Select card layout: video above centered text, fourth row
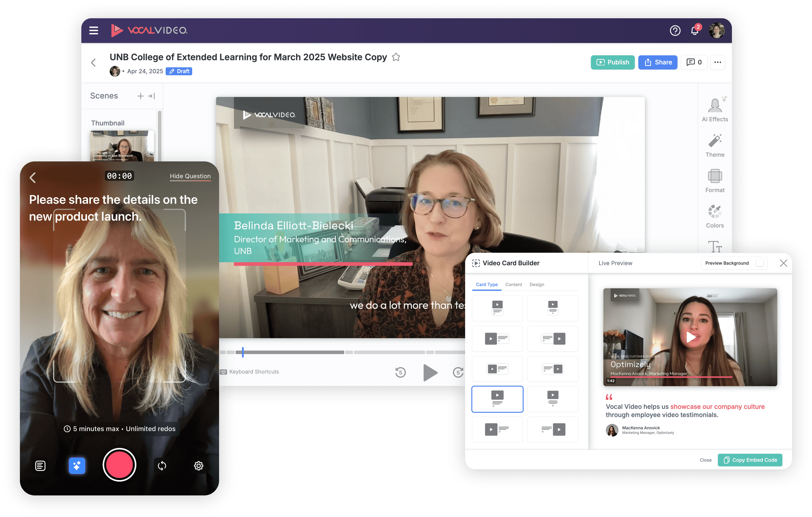The width and height of the screenshot is (812, 517). (x=553, y=399)
